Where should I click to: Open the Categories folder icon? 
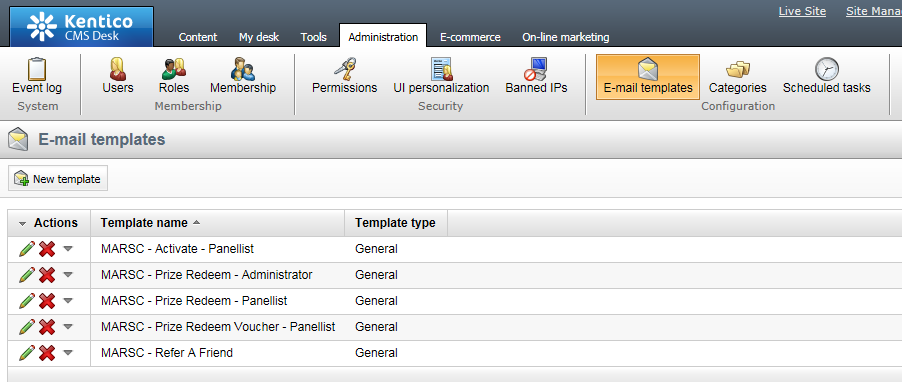[x=737, y=70]
